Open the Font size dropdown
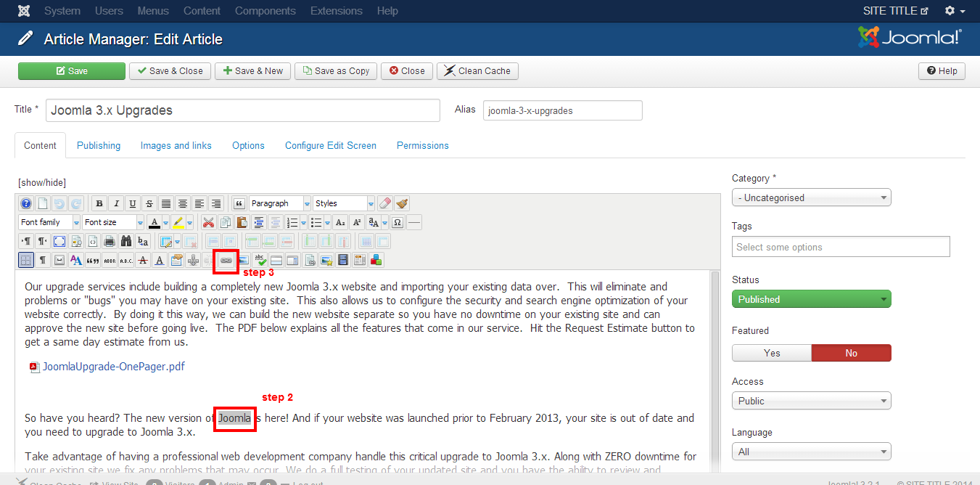The width and height of the screenshot is (980, 485). tap(113, 222)
